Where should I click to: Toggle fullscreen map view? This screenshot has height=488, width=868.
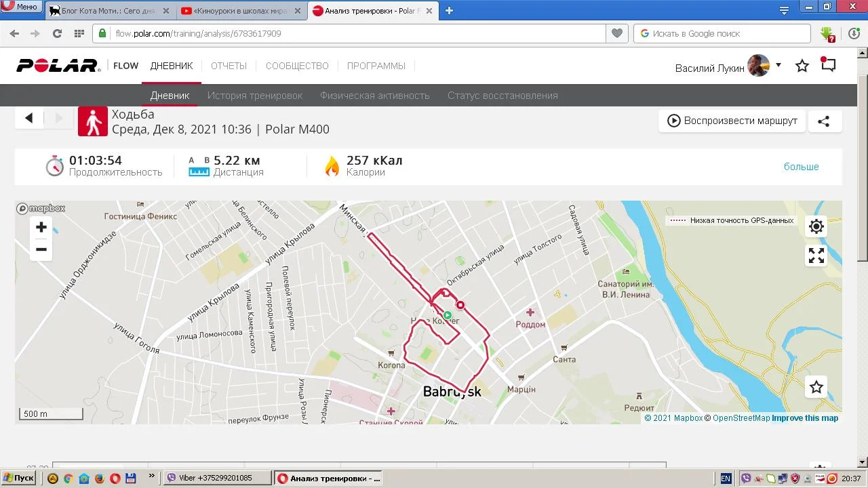(816, 256)
